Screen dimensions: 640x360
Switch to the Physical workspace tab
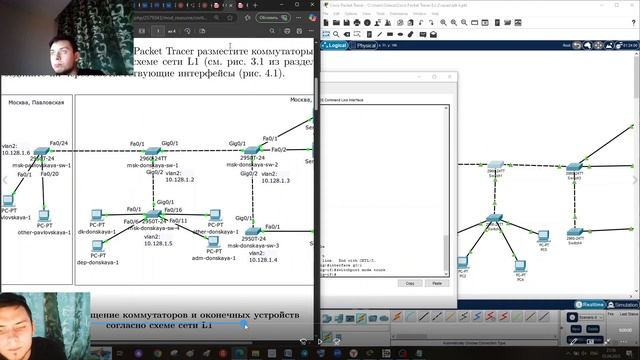pos(363,45)
